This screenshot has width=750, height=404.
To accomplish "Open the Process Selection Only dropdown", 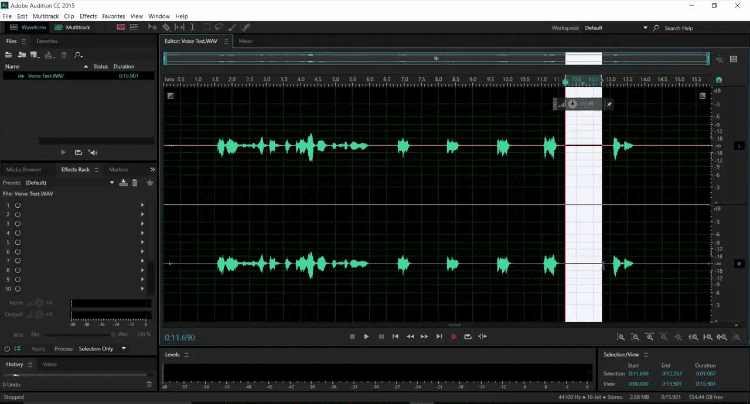I will pos(102,349).
